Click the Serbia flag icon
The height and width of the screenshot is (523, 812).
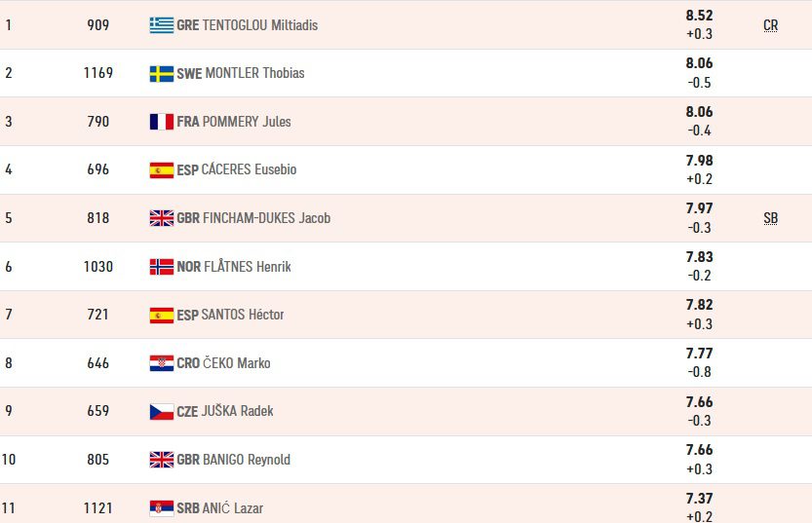162,508
